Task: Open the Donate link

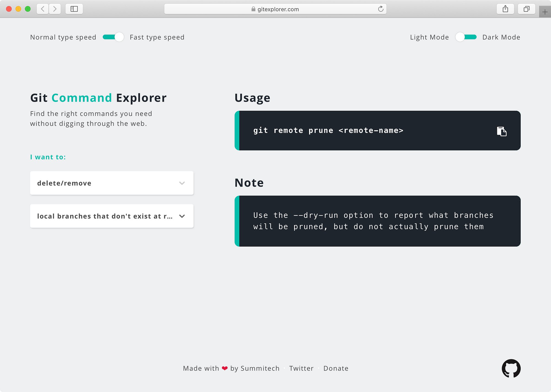Action: click(336, 368)
